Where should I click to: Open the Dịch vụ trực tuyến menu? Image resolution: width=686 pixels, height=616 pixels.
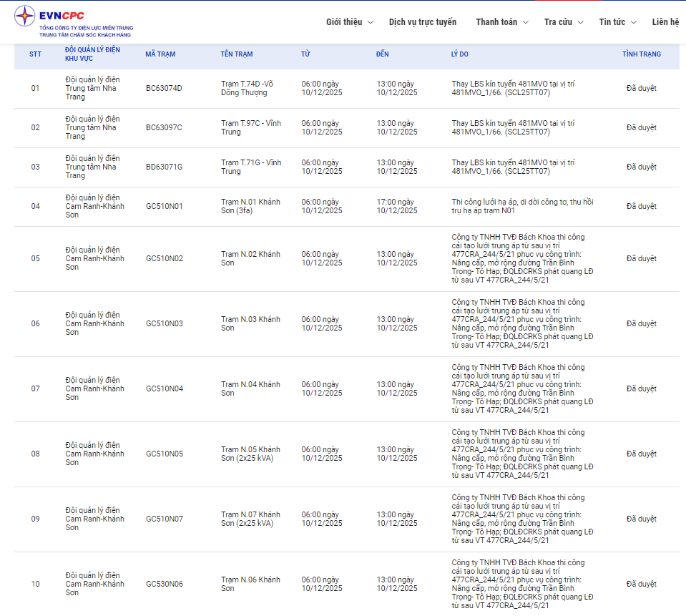point(422,22)
